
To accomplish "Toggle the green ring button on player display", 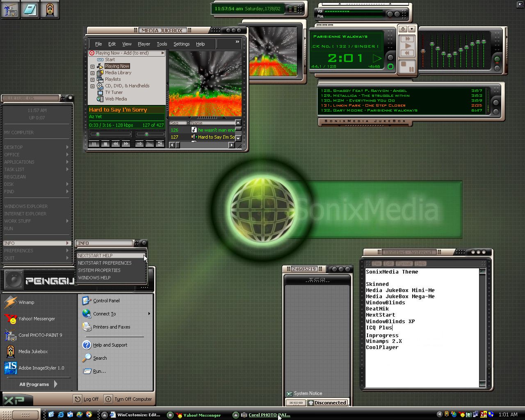I will click(x=390, y=66).
